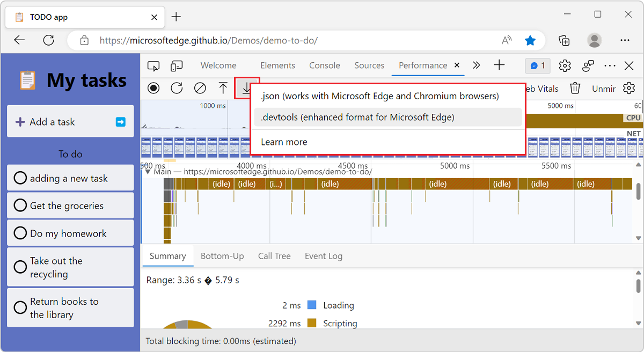Screen dimensions: 644x352
Task: Check off 'adding a new task'
Action: click(x=20, y=178)
